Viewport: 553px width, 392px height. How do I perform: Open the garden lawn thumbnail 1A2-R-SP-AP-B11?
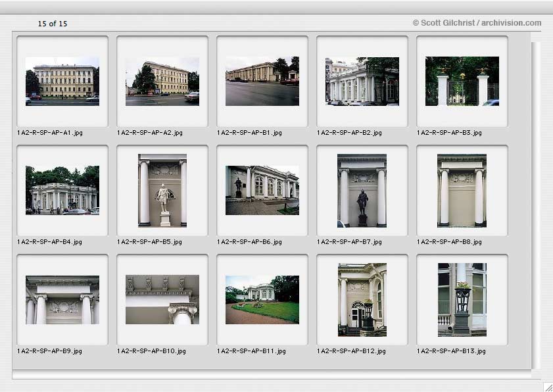coord(262,300)
